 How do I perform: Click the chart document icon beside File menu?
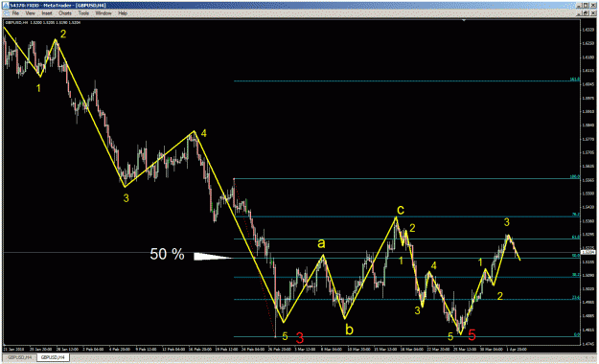coord(7,13)
